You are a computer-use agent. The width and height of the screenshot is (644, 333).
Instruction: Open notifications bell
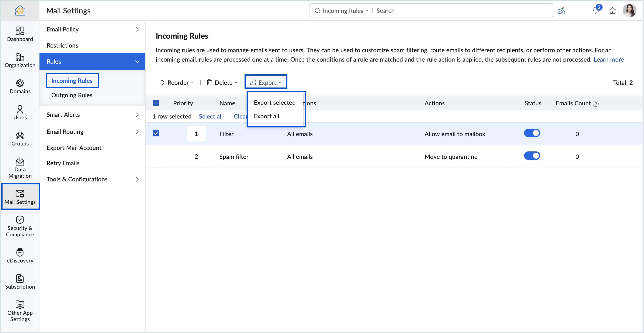(x=596, y=10)
